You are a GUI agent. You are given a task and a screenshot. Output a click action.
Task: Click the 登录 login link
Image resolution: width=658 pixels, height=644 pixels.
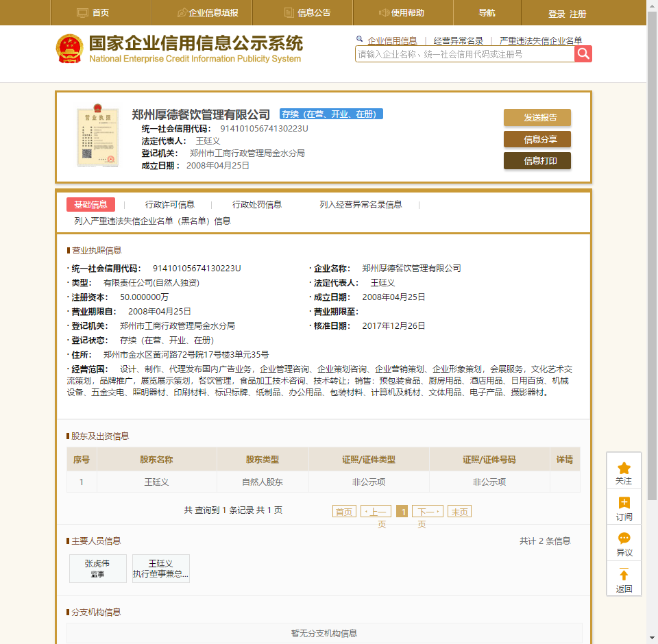(x=557, y=14)
